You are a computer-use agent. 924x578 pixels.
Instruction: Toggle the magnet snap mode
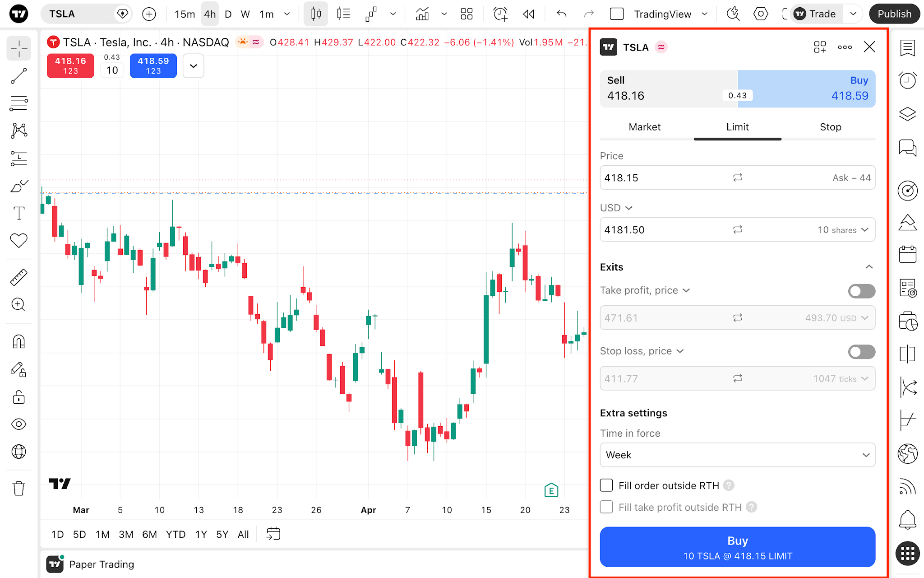[x=19, y=342]
